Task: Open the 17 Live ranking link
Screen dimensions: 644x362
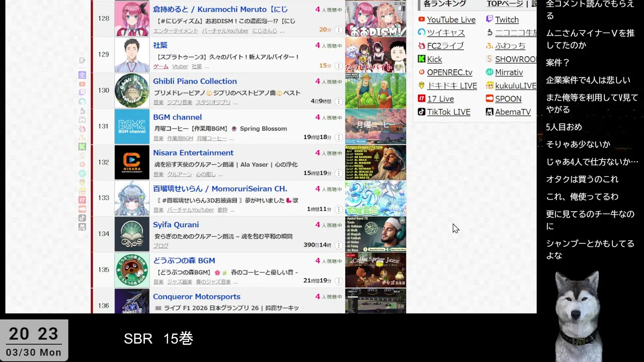Action: [x=440, y=99]
